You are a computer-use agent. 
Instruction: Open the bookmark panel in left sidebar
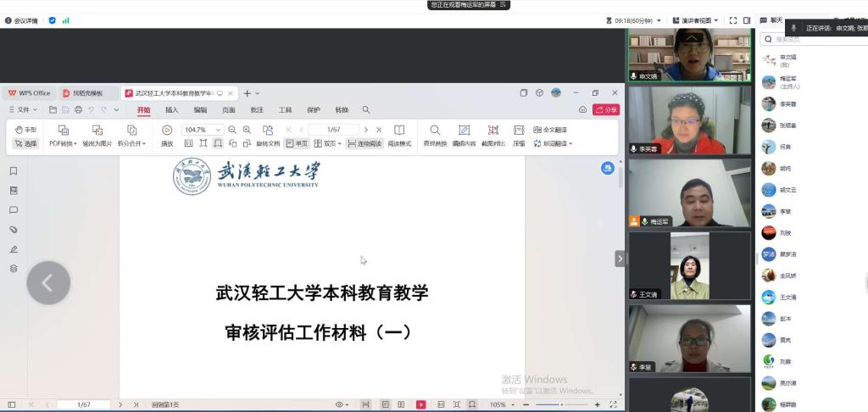tap(14, 170)
